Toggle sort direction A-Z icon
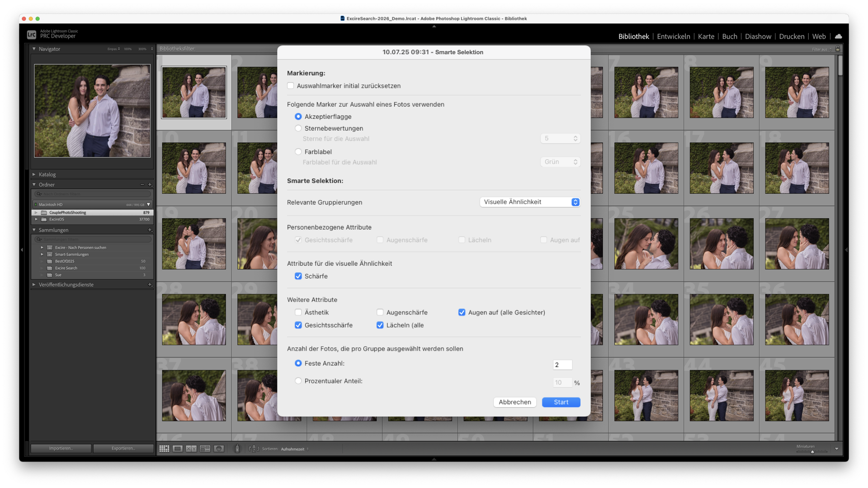This screenshot has height=488, width=868. point(254,449)
